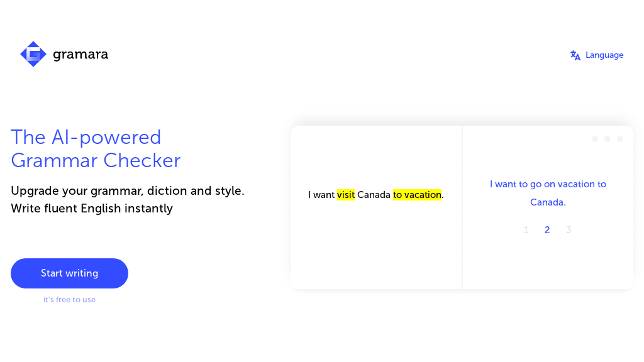Click the Start writing button
The image size is (644, 362).
[x=69, y=273]
